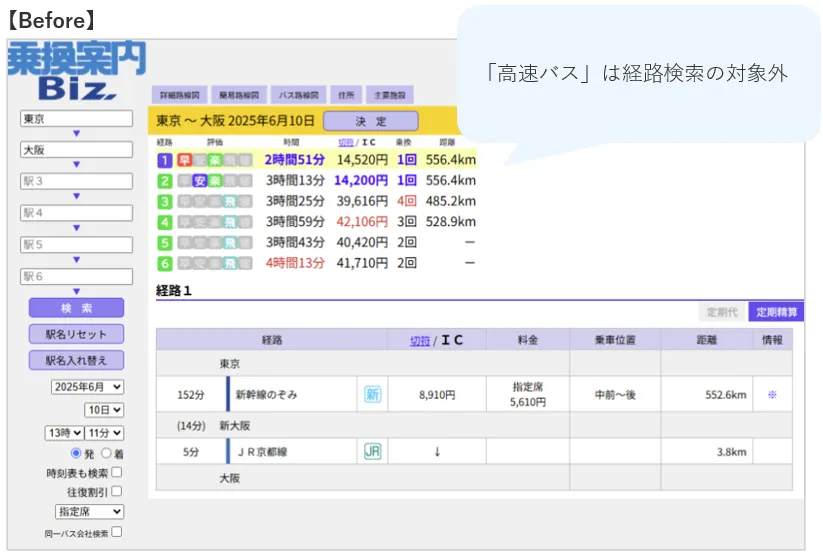
Task: Select route number 3 badge
Action: tap(165, 202)
